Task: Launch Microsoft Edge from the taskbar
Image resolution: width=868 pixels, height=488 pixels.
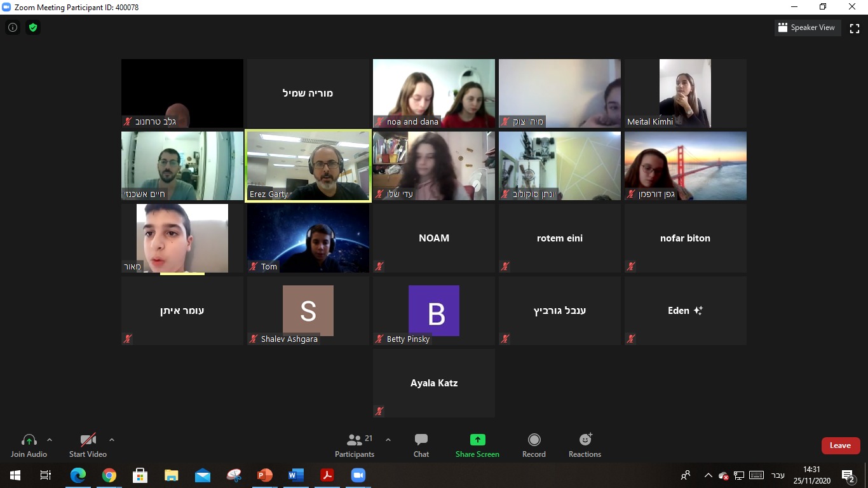Action: point(78,475)
